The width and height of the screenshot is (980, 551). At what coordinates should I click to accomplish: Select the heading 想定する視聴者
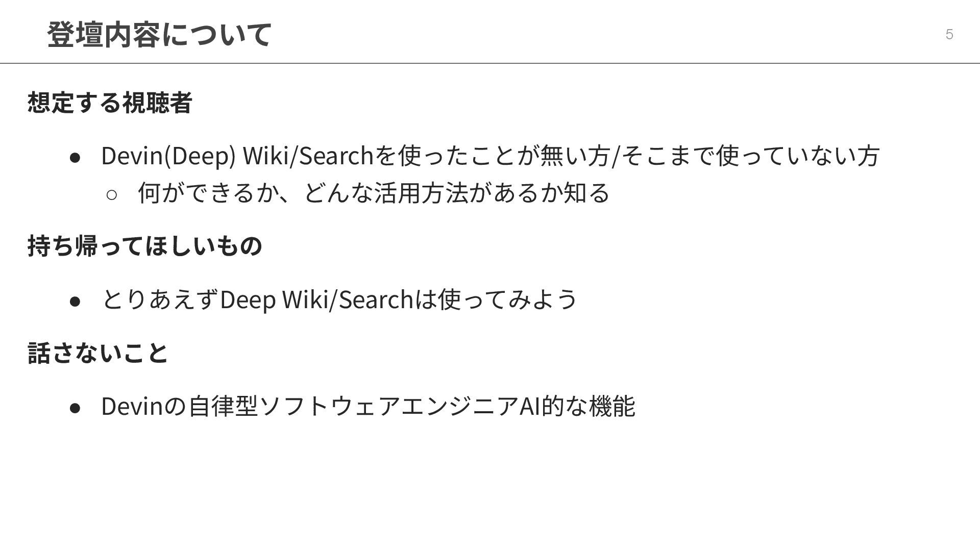(x=110, y=102)
